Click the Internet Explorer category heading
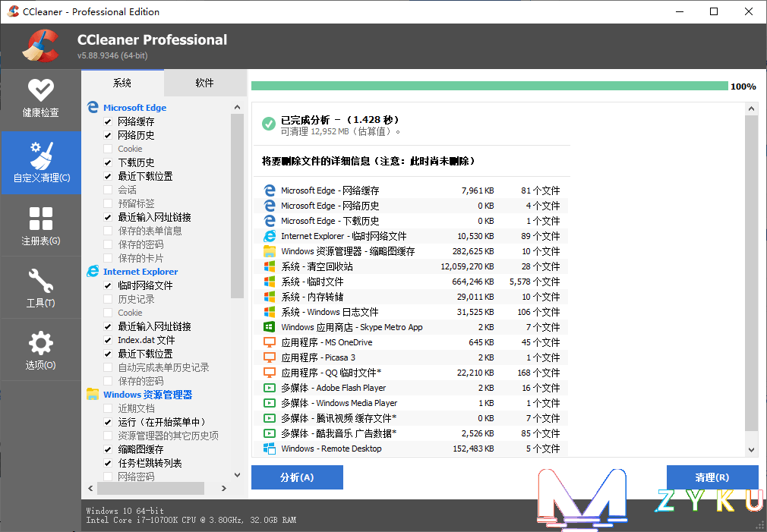The image size is (767, 532). coord(140,272)
